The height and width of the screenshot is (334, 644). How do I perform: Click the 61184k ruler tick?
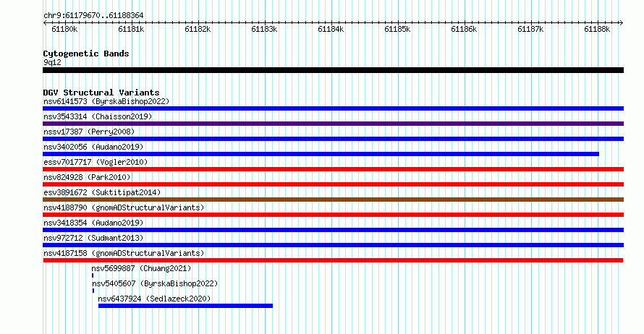point(331,29)
